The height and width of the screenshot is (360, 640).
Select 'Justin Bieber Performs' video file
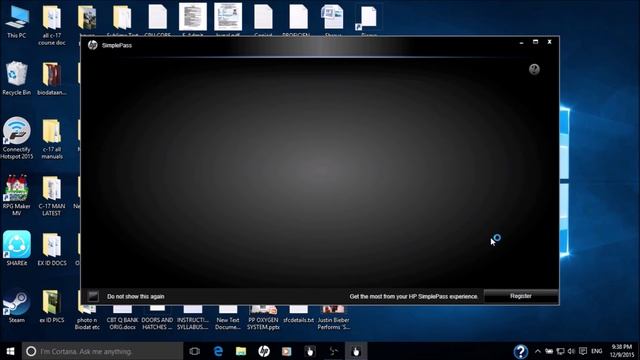pyautogui.click(x=333, y=318)
